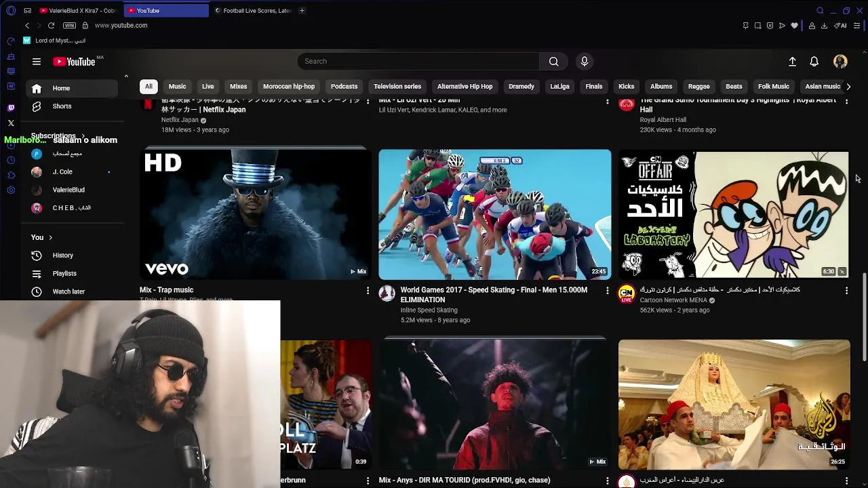868x488 pixels.
Task: Open the browser AI assistant icon
Action: click(x=841, y=26)
